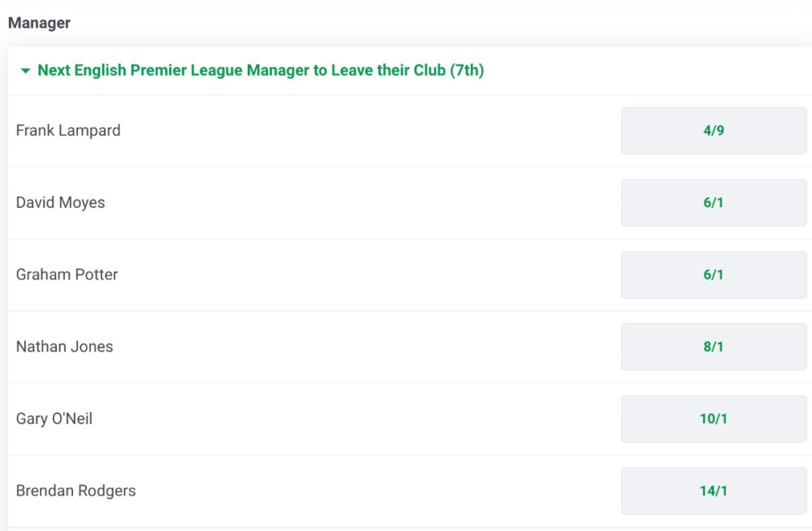Viewport: 812px width, 531px height.
Task: Back David Moyes to leave next
Action: click(714, 203)
